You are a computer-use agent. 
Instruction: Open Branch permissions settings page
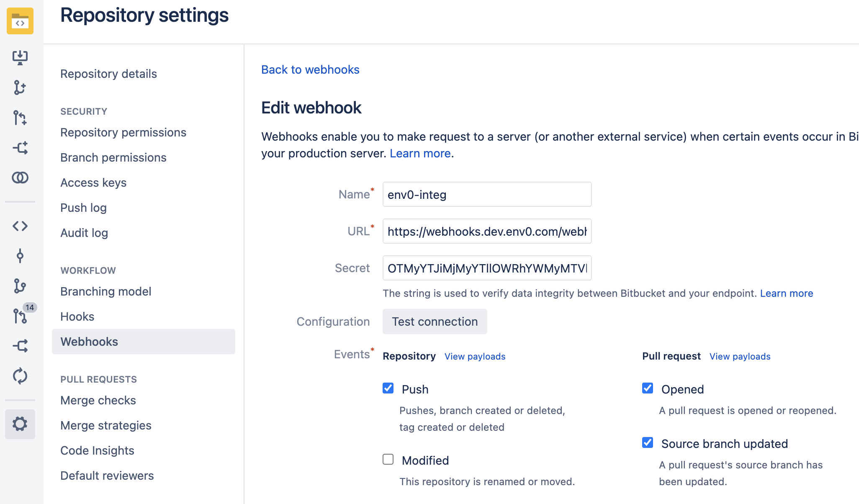113,157
